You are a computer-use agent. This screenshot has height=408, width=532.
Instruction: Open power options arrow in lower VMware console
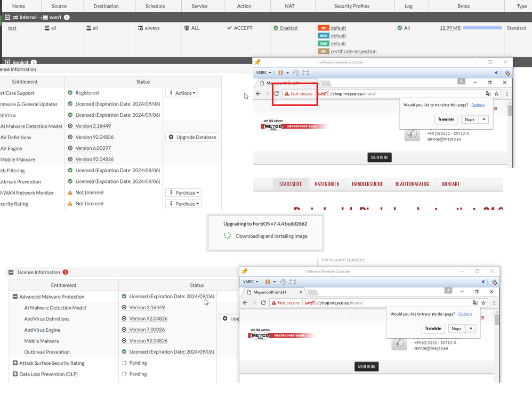coord(275,282)
